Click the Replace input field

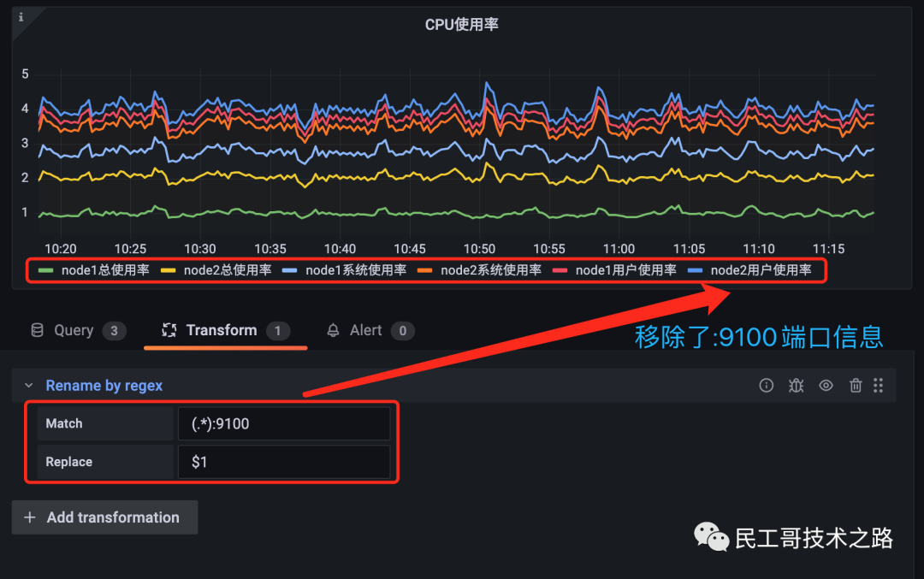click(284, 462)
